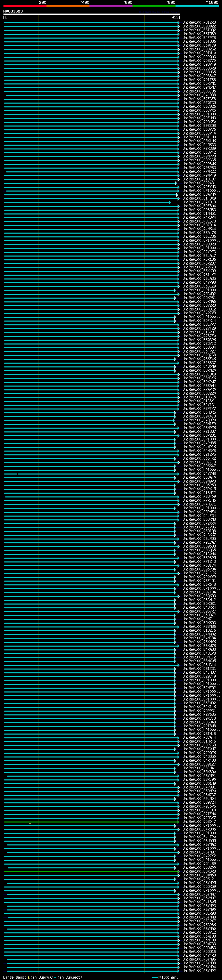Select the UniRef100_Q9N9V3 label

pos(199,481)
